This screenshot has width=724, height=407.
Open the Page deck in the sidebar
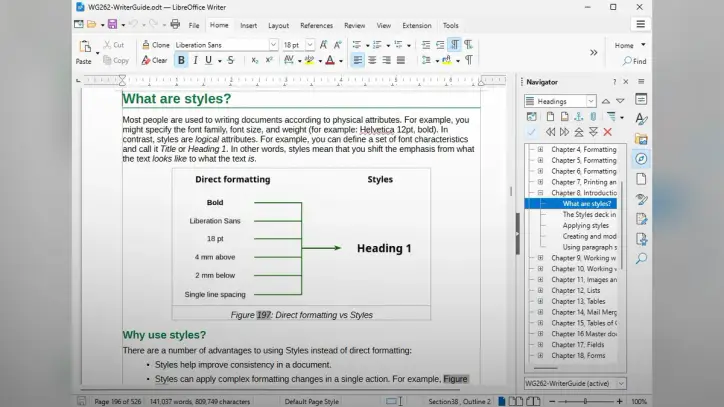[x=641, y=179]
